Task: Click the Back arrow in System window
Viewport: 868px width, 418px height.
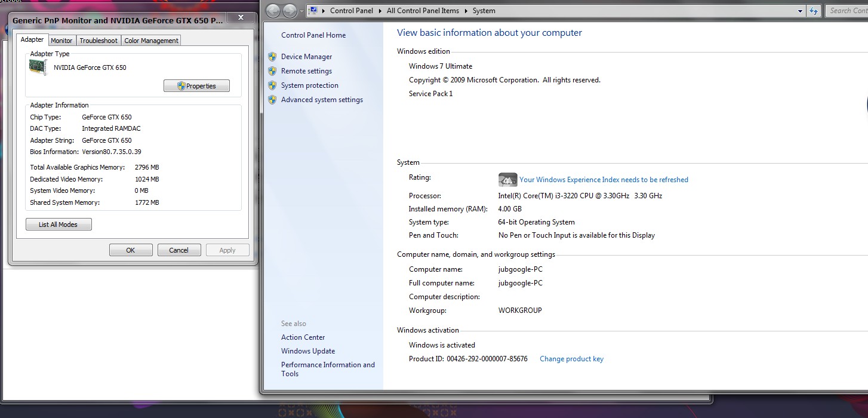Action: point(273,11)
